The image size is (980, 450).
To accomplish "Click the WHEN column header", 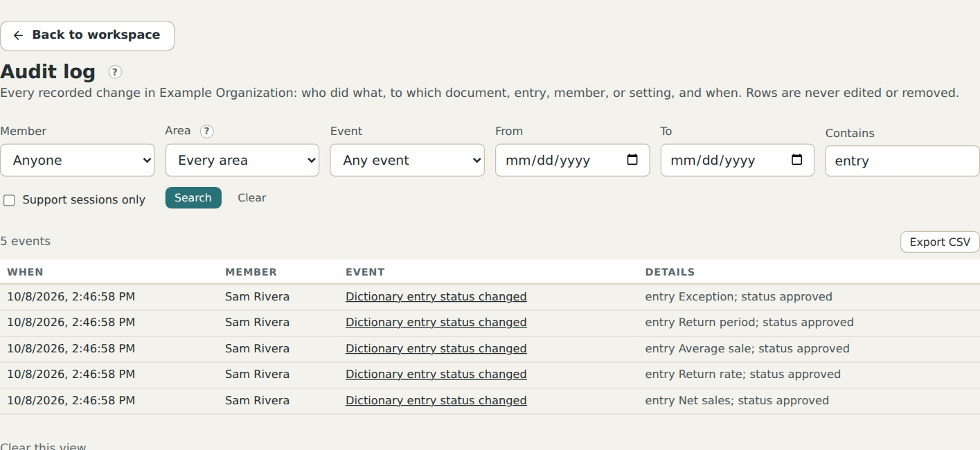I will (x=26, y=272).
